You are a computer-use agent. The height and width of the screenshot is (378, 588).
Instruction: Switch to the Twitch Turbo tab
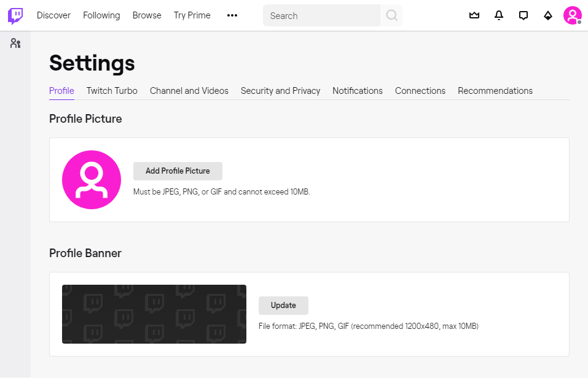tap(112, 91)
